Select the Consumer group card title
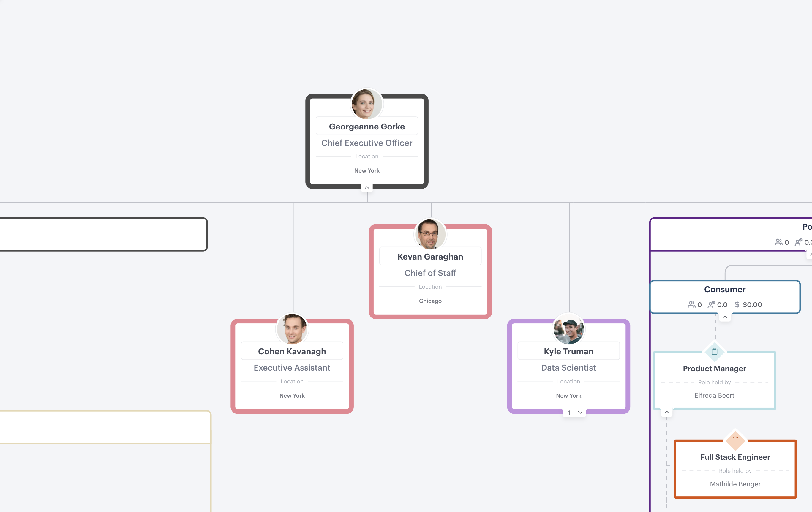Image resolution: width=812 pixels, height=512 pixels. pyautogui.click(x=725, y=289)
